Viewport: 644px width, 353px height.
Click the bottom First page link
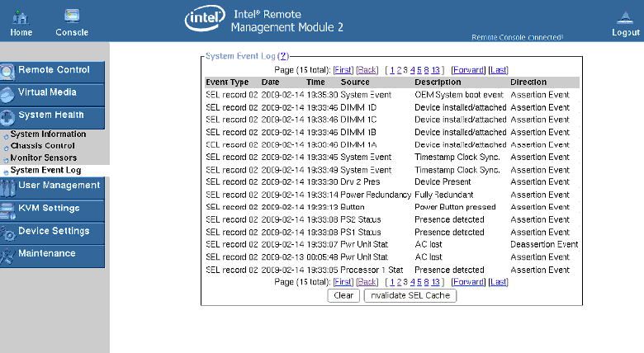343,282
